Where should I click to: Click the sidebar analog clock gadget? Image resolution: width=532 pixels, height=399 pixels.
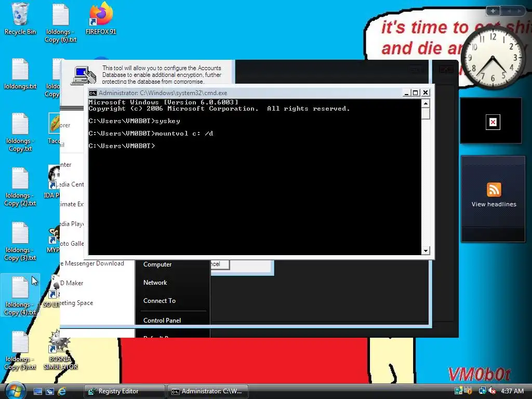pyautogui.click(x=493, y=58)
